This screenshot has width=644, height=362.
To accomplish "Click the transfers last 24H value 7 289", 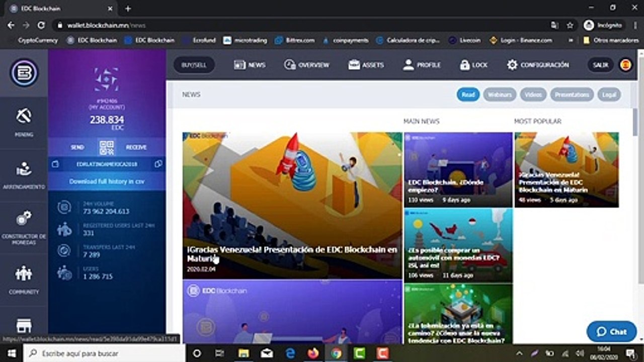I will click(91, 255).
